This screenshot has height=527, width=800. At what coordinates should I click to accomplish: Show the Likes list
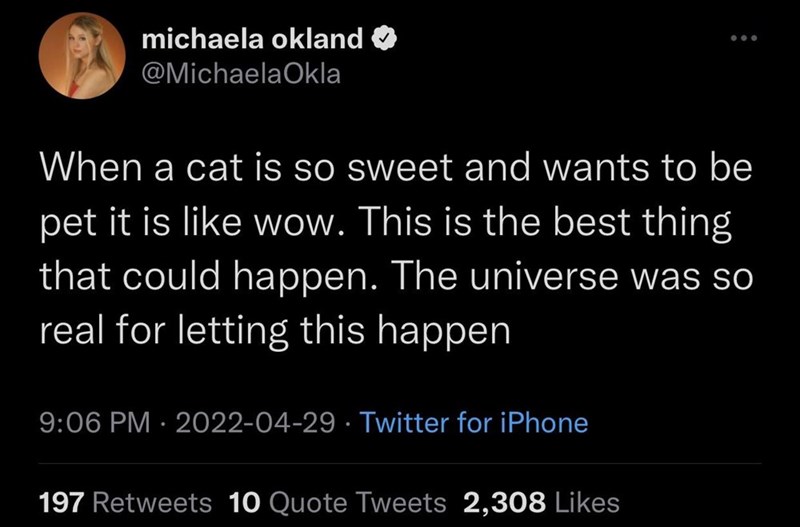586,501
